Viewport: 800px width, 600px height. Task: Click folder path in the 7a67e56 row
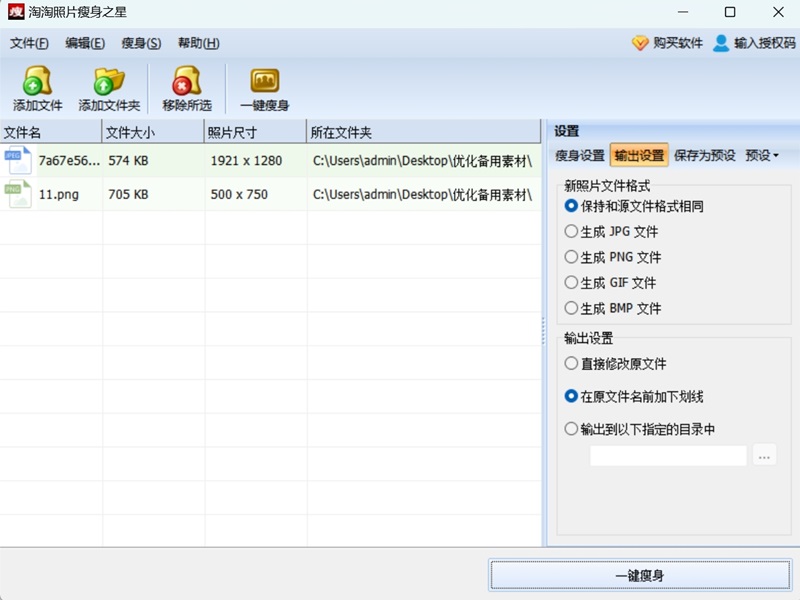422,161
